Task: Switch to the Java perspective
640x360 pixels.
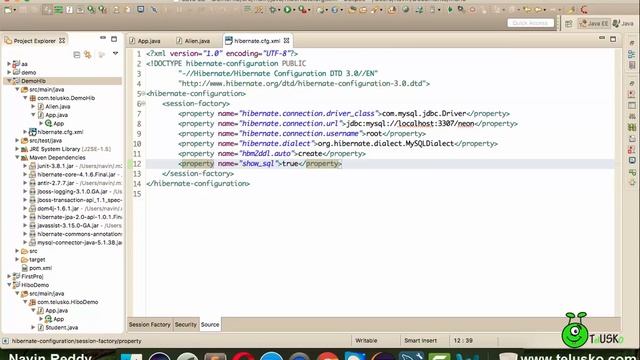Action: coord(623,24)
